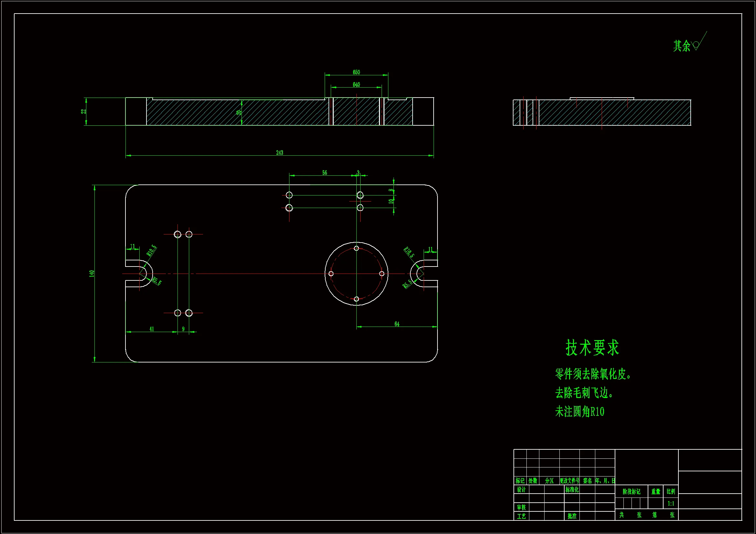Select the 技术要求 heading text
Screen dimensions: 756x534
(x=592, y=348)
